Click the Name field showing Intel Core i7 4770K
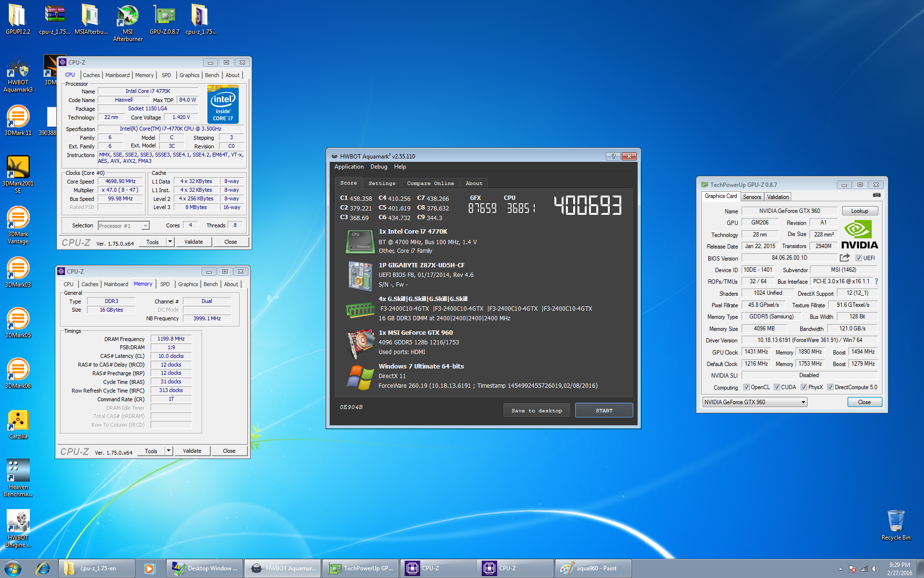The height and width of the screenshot is (578, 924). (x=148, y=91)
